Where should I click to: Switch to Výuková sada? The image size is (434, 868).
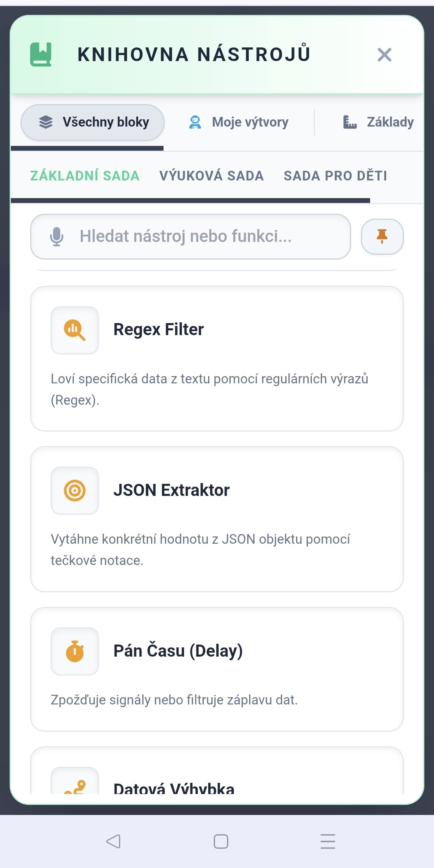(211, 176)
